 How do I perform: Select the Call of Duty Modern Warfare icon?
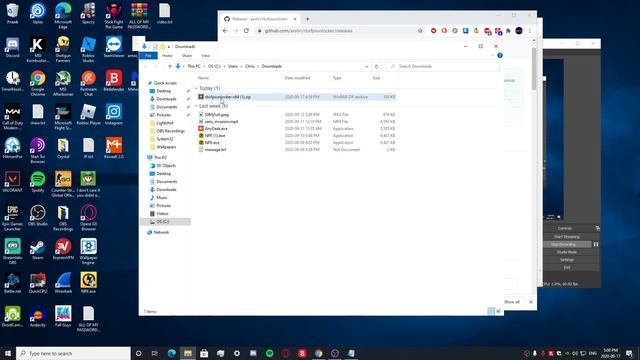[12, 117]
